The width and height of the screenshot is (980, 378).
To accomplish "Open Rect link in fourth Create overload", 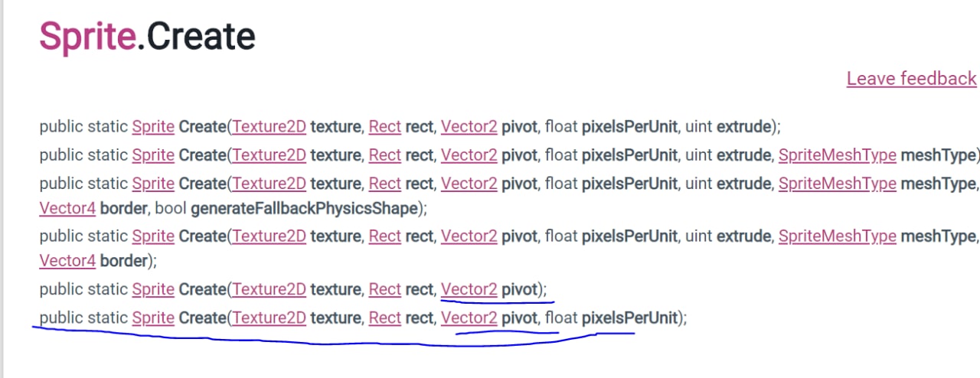I will [385, 236].
